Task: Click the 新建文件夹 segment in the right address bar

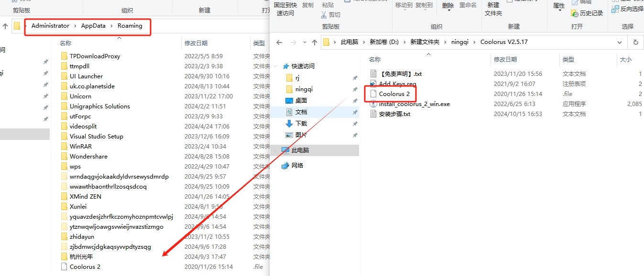Action: 425,42
